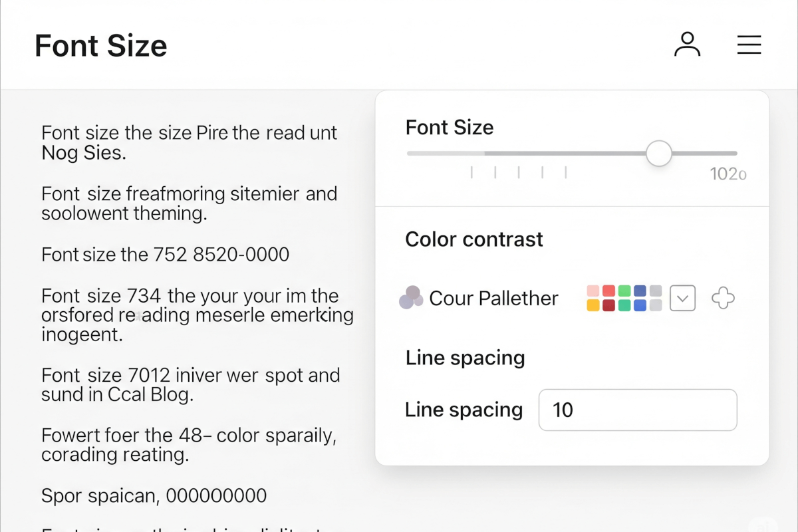Image resolution: width=798 pixels, height=532 pixels.
Task: Pick the dark red color swatch
Action: 608,305
